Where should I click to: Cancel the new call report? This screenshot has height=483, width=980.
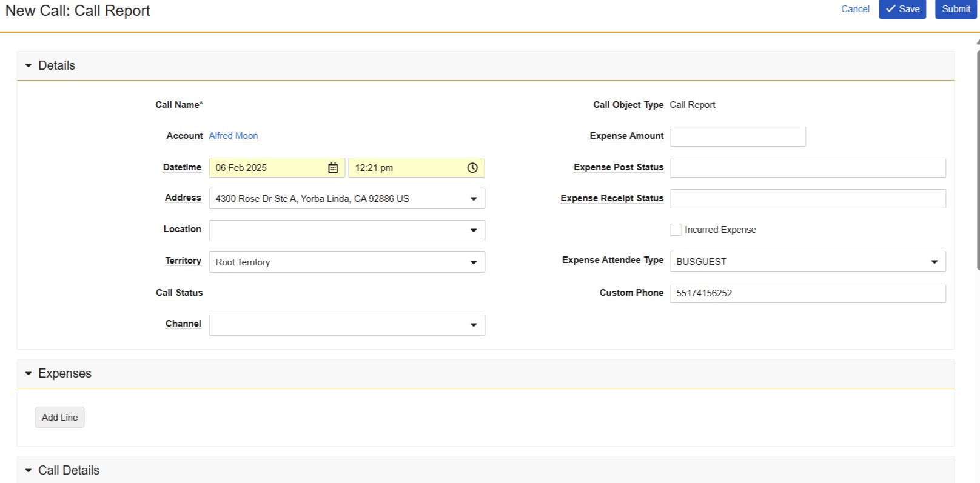click(x=855, y=9)
